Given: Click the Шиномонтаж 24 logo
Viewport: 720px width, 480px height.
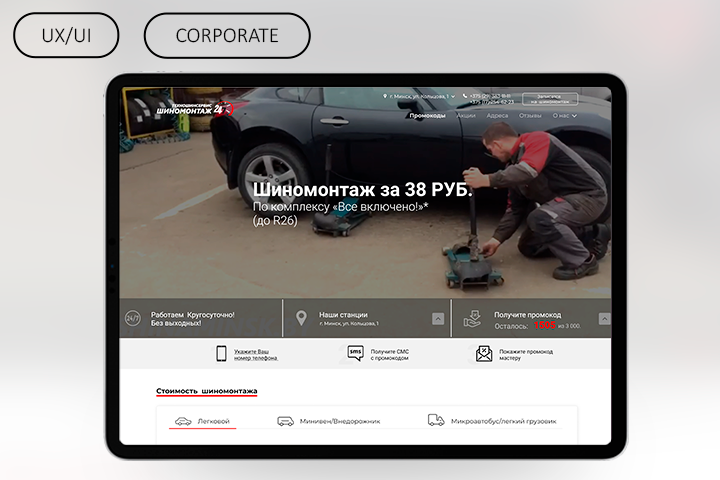Looking at the screenshot, I should point(195,109).
